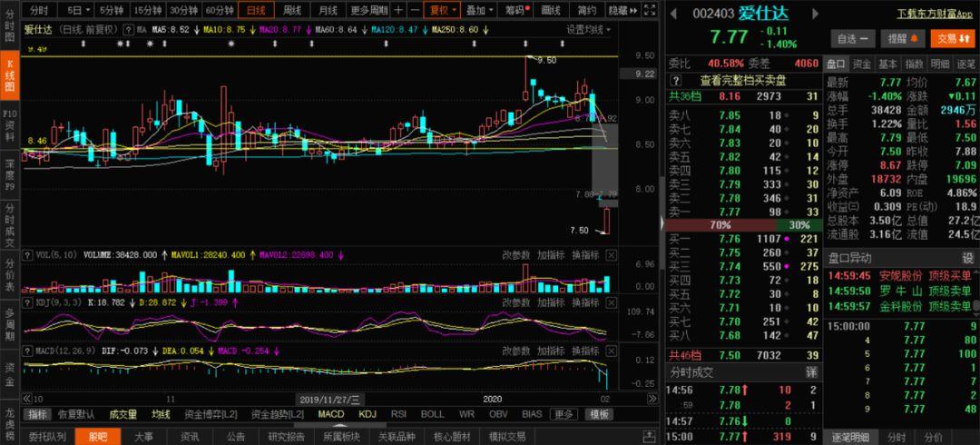980x445 pixels.
Task: Switch to the 分价 tab at bottom right
Action: click(x=935, y=437)
